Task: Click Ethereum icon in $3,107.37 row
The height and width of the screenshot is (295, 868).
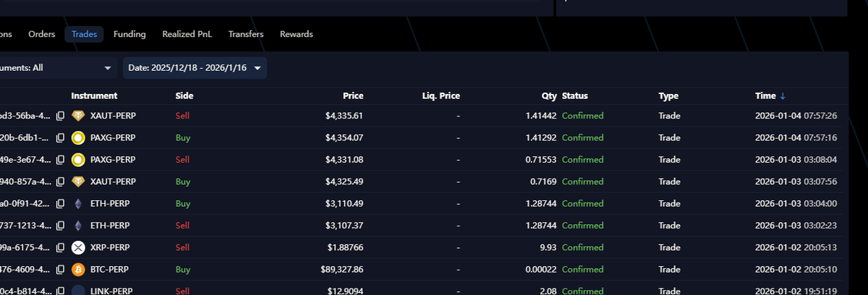Action: (78, 226)
